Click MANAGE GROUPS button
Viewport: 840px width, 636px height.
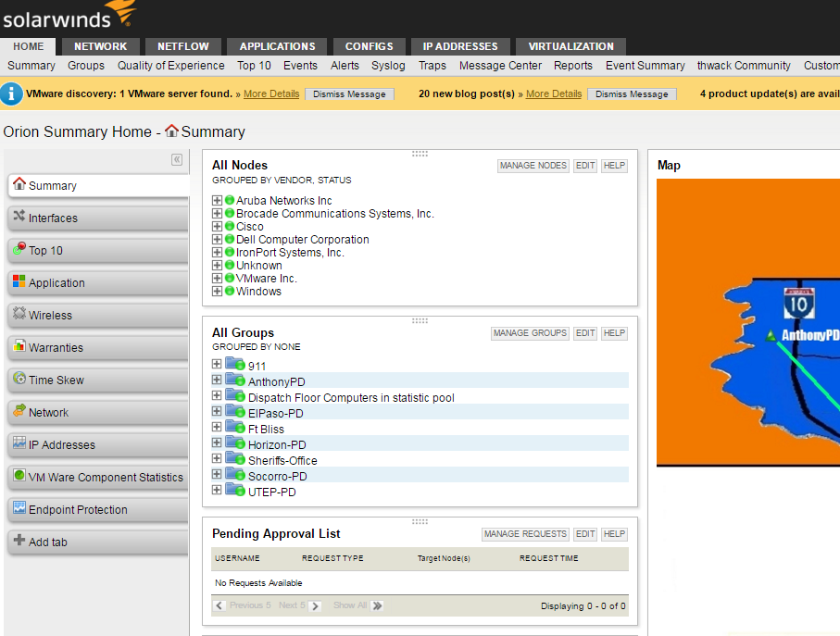pos(530,333)
